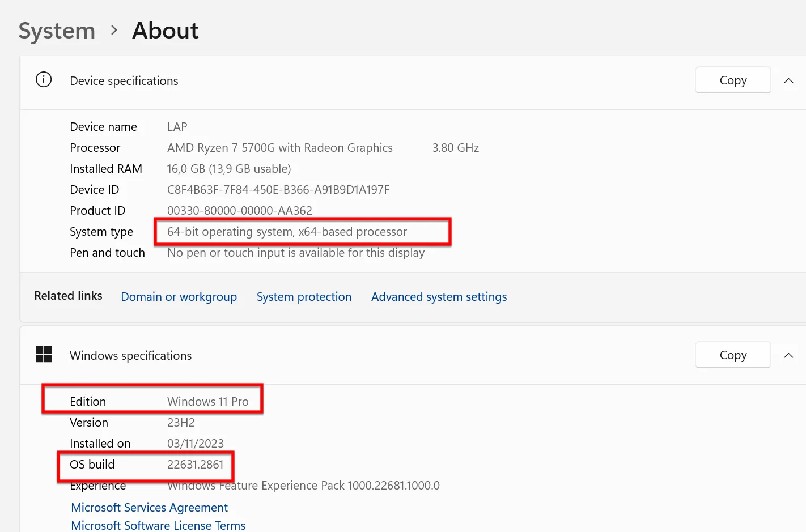Select the Product ID value 00330-80000-00000-AA362
806x532 pixels.
point(240,211)
